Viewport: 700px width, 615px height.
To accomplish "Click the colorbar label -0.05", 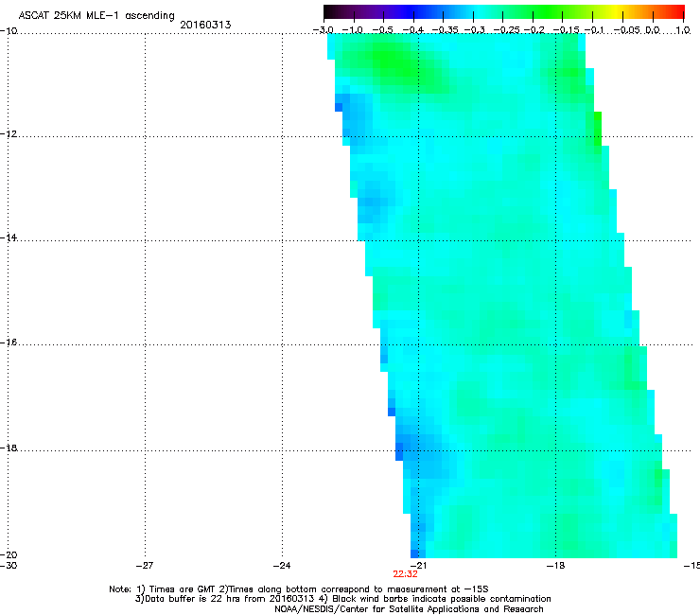I will [x=626, y=30].
